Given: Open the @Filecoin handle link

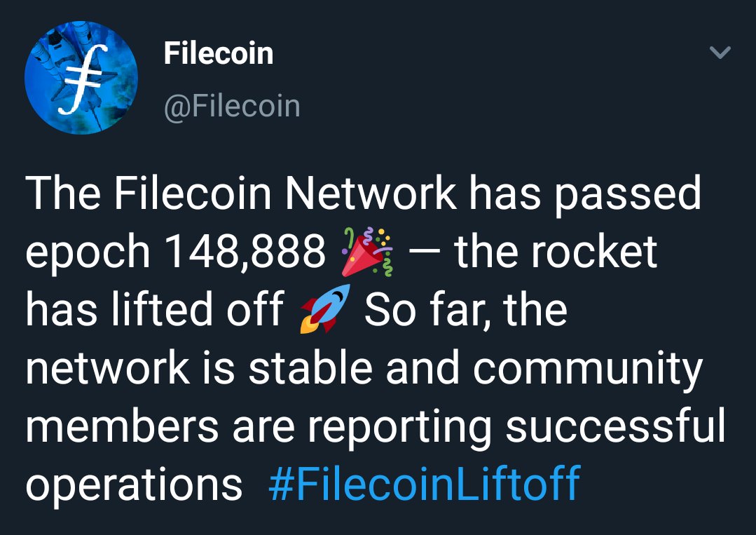Looking at the screenshot, I should [232, 106].
